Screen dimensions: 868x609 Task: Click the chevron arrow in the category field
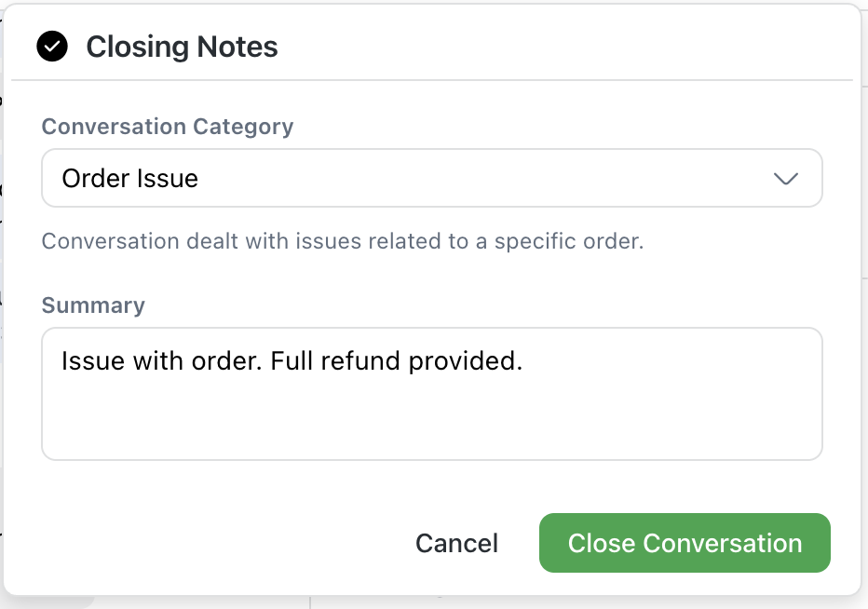(786, 178)
